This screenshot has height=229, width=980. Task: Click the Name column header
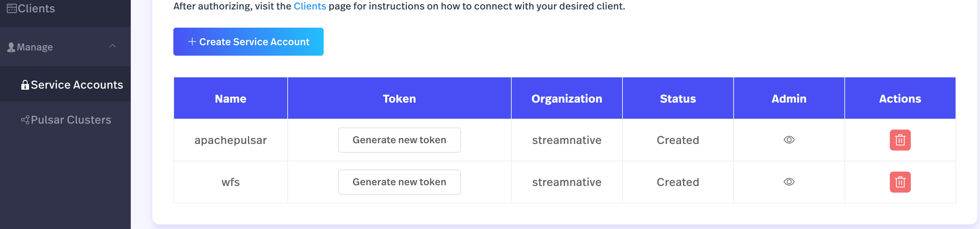tap(231, 98)
